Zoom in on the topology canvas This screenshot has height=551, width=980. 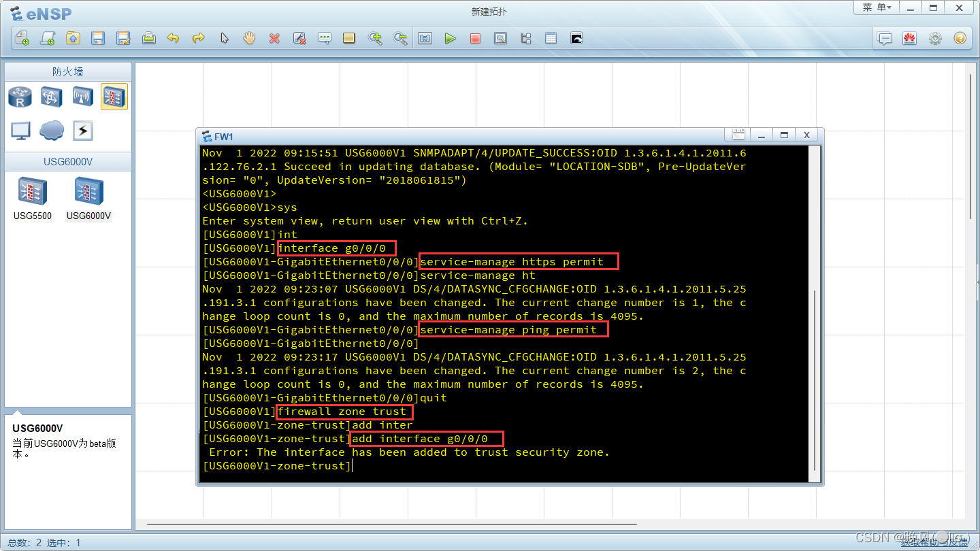coord(375,38)
